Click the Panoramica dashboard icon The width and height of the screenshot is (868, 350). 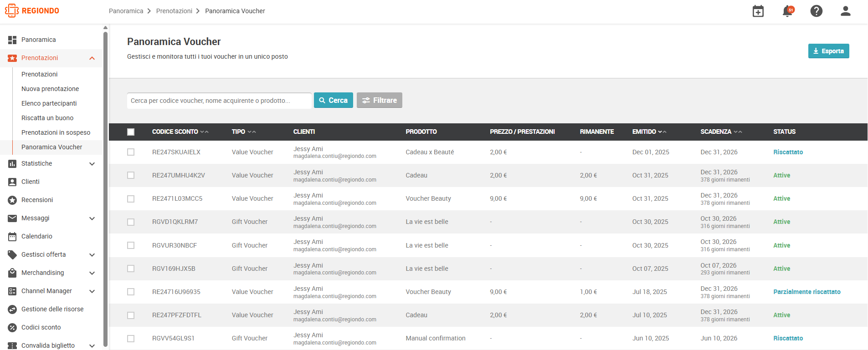click(12, 40)
